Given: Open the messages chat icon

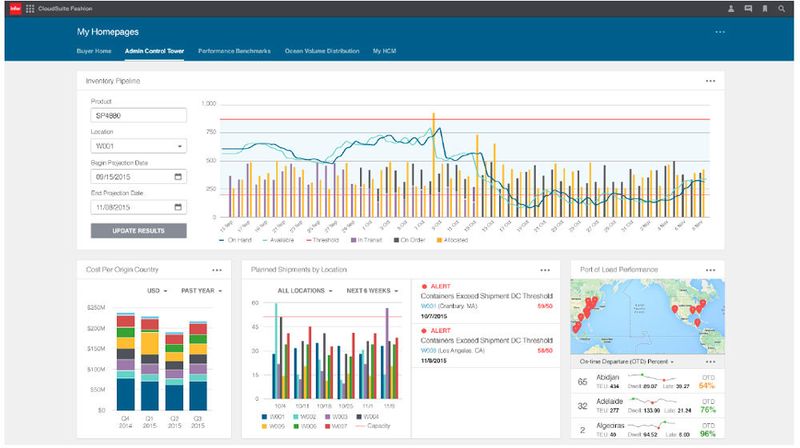Looking at the screenshot, I should click(748, 8).
